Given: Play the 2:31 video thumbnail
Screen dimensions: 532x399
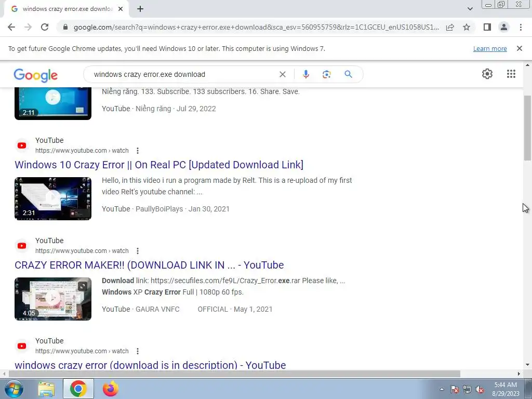Looking at the screenshot, I should [x=53, y=198].
